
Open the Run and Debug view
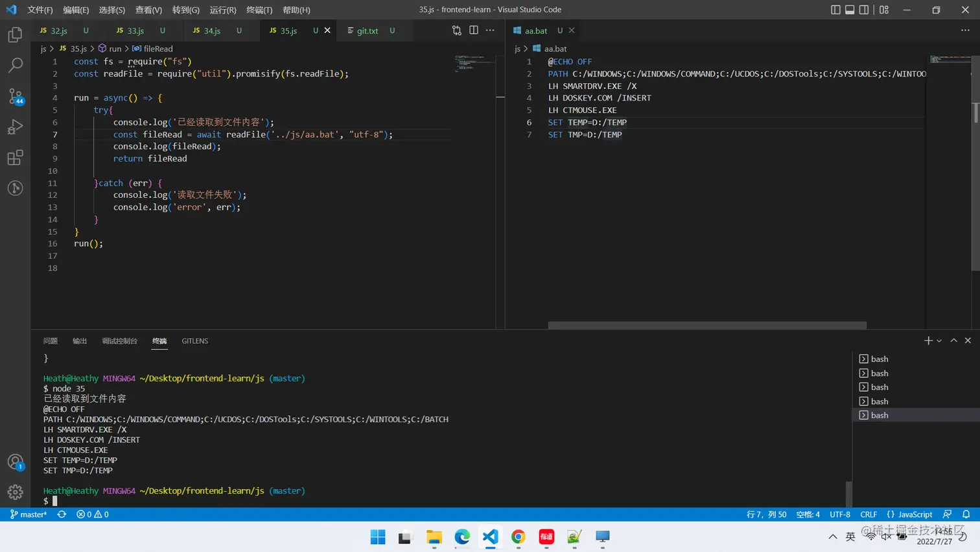click(15, 127)
